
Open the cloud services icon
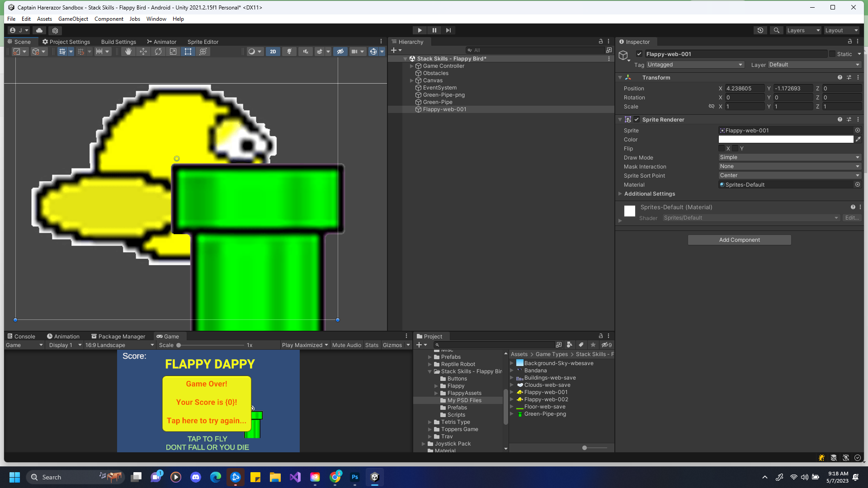point(39,30)
